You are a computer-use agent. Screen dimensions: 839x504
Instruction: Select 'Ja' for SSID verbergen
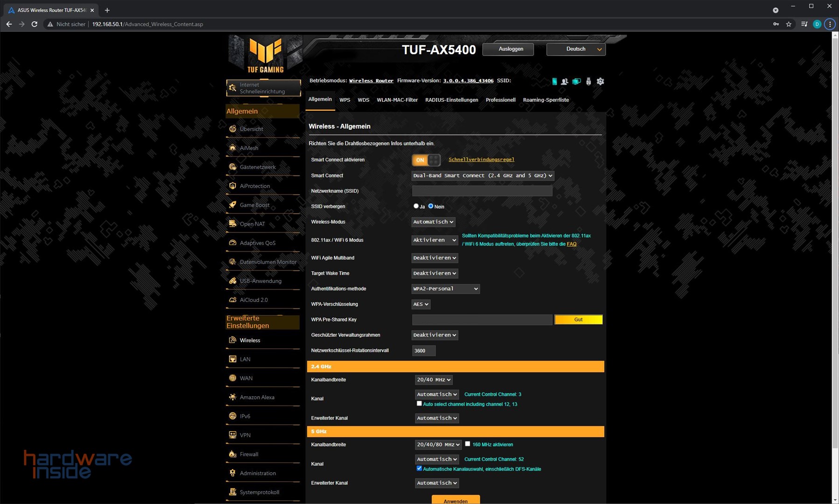[x=416, y=206]
